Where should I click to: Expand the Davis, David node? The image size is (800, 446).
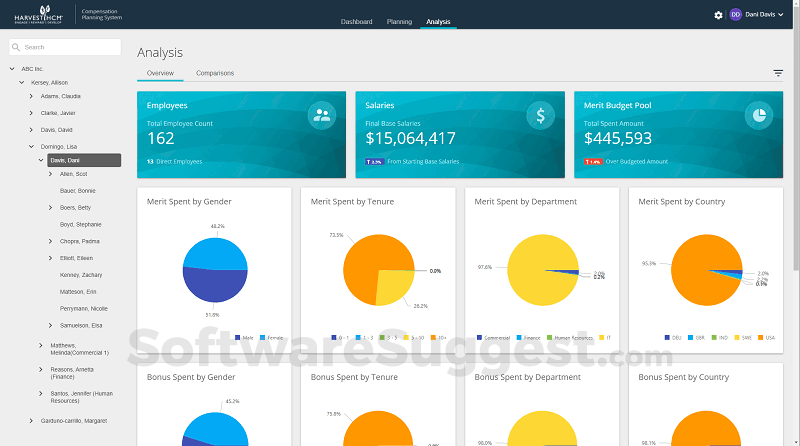[31, 130]
